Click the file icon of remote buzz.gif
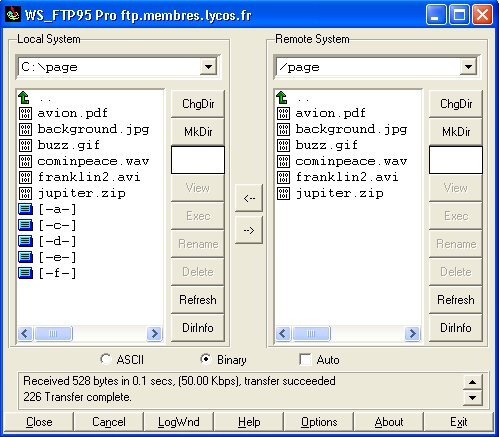 point(283,145)
